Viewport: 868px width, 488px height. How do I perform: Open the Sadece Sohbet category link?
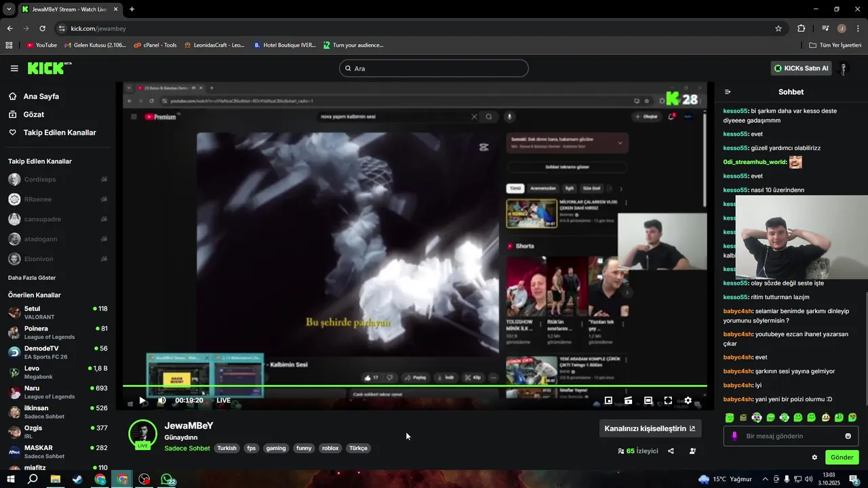187,449
